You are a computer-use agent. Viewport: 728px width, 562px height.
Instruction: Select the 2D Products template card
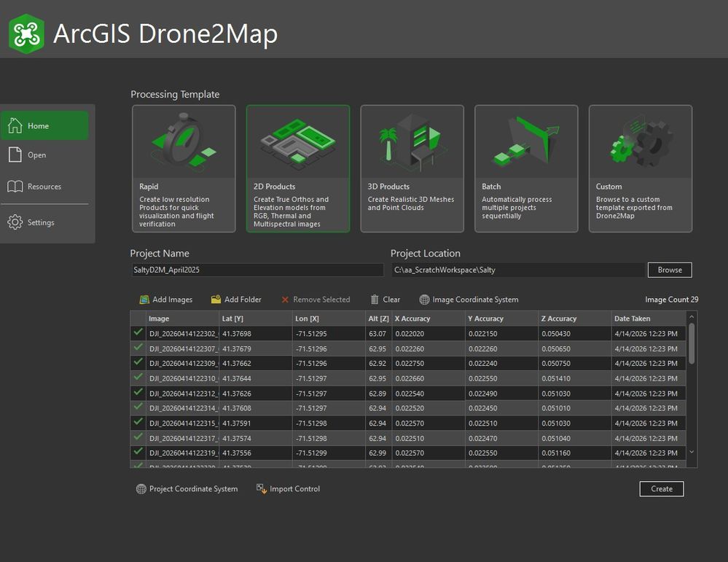pyautogui.click(x=298, y=168)
